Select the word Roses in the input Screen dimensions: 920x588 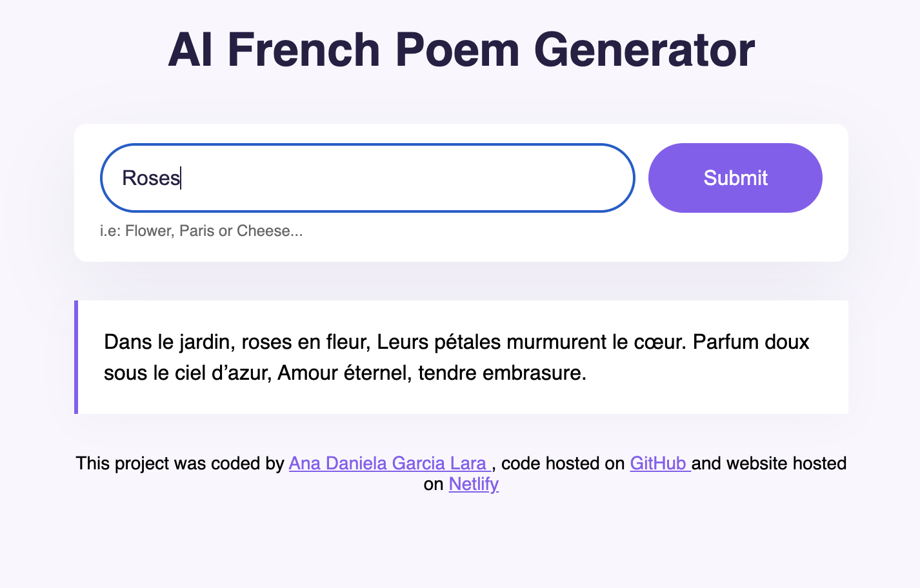coord(150,177)
